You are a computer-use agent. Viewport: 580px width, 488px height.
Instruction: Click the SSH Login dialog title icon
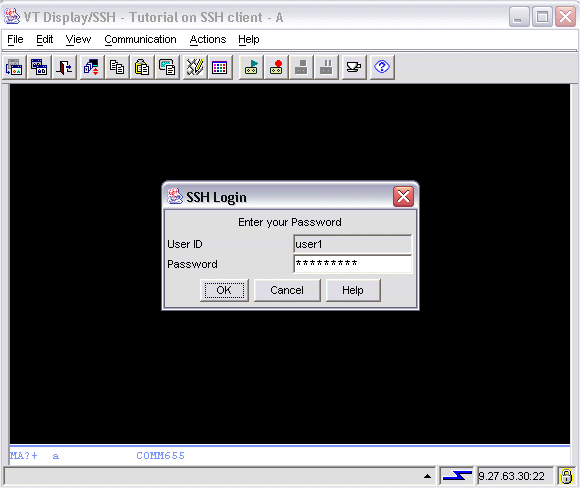175,196
